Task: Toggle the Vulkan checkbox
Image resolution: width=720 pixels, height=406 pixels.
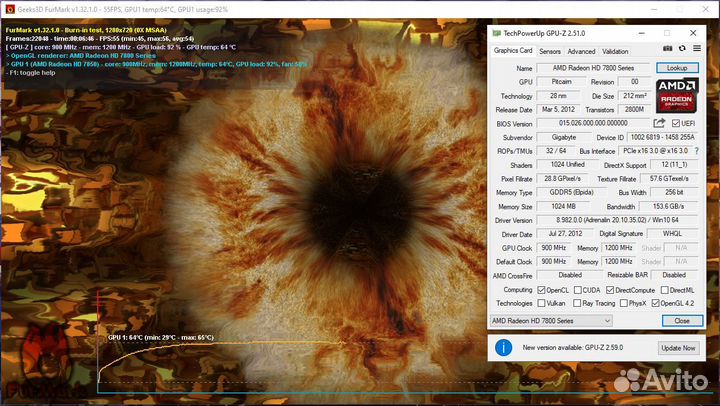Action: [541, 303]
